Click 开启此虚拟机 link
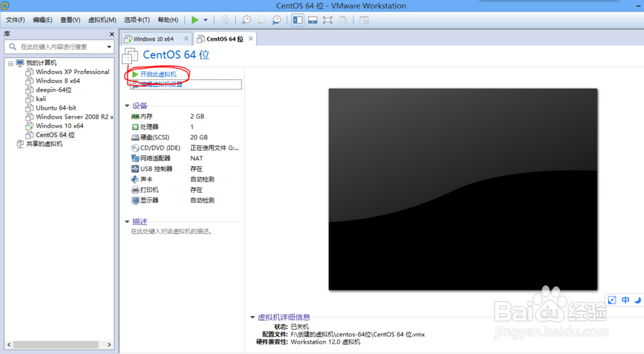This screenshot has width=644, height=354. tap(158, 74)
